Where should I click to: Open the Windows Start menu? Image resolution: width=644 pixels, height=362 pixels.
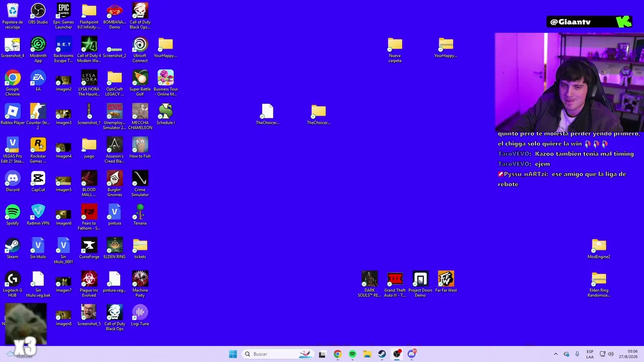(x=233, y=354)
